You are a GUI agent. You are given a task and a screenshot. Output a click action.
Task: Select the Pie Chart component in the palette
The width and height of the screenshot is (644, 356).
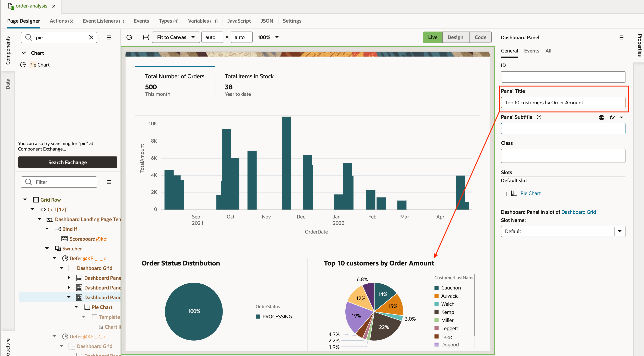tap(40, 64)
